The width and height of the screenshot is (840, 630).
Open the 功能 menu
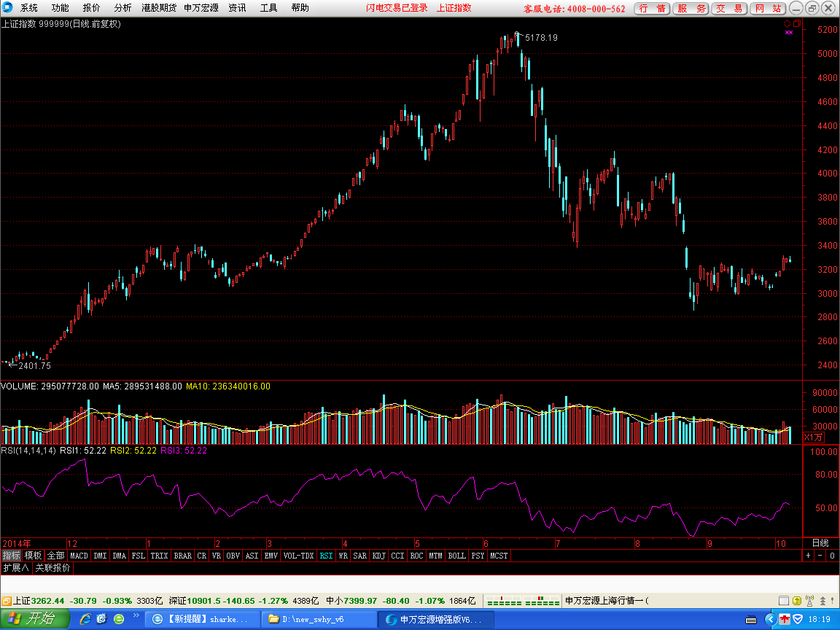click(x=60, y=7)
